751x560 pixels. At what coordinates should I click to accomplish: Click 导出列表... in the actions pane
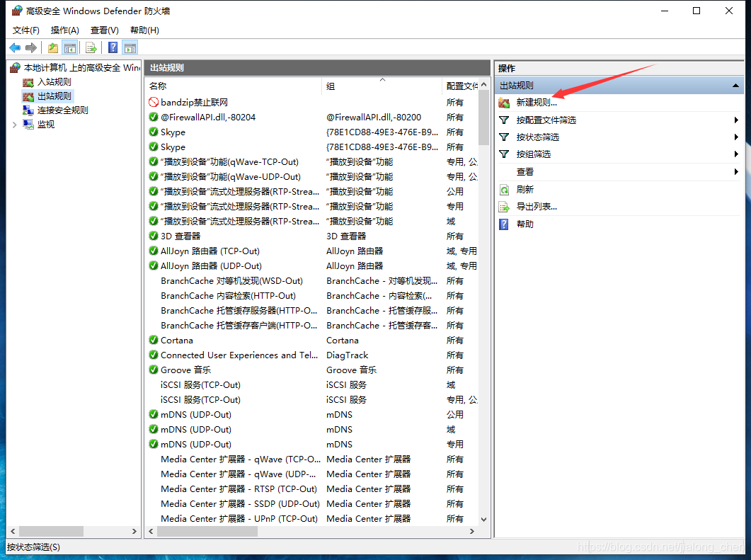click(537, 207)
